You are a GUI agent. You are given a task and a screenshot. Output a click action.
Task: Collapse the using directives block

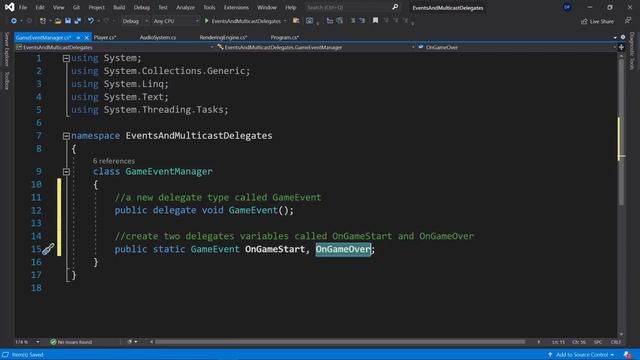coord(66,58)
